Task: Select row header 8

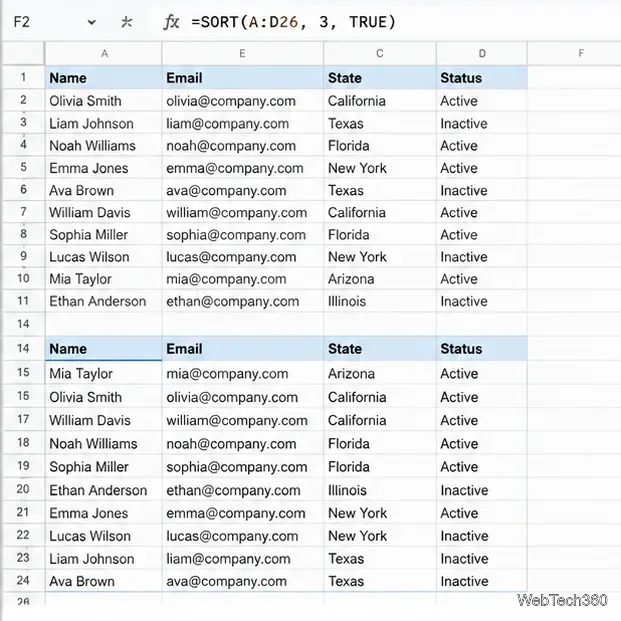Action: (x=23, y=234)
